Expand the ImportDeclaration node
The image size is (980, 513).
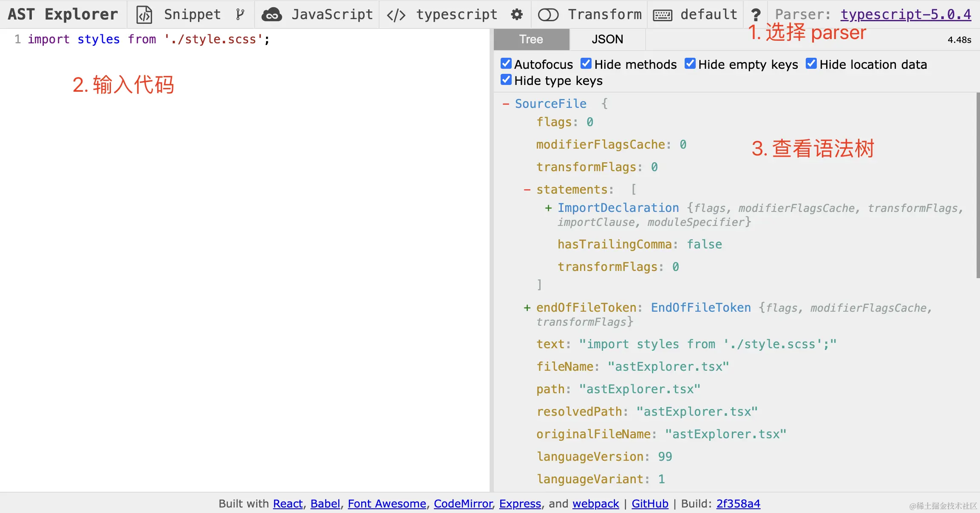[x=549, y=208]
